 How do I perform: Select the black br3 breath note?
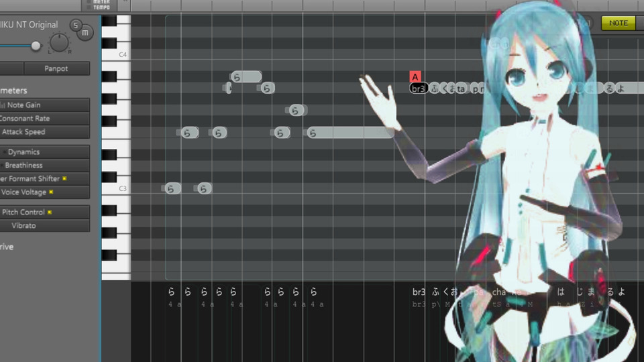point(419,88)
